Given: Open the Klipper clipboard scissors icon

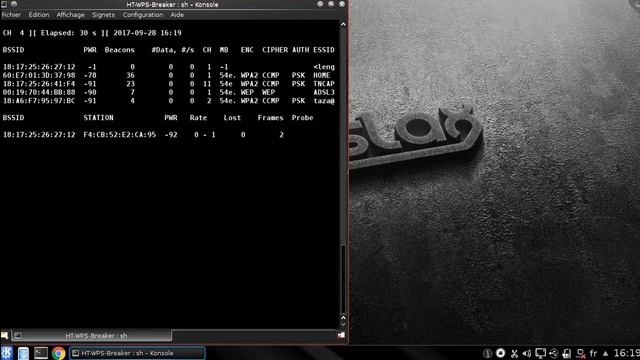Looking at the screenshot, I should tap(514, 353).
